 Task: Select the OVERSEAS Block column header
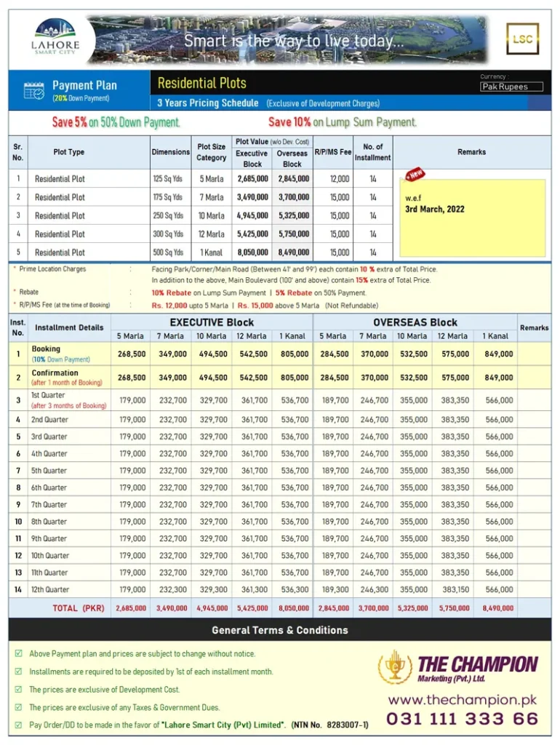pos(415,322)
